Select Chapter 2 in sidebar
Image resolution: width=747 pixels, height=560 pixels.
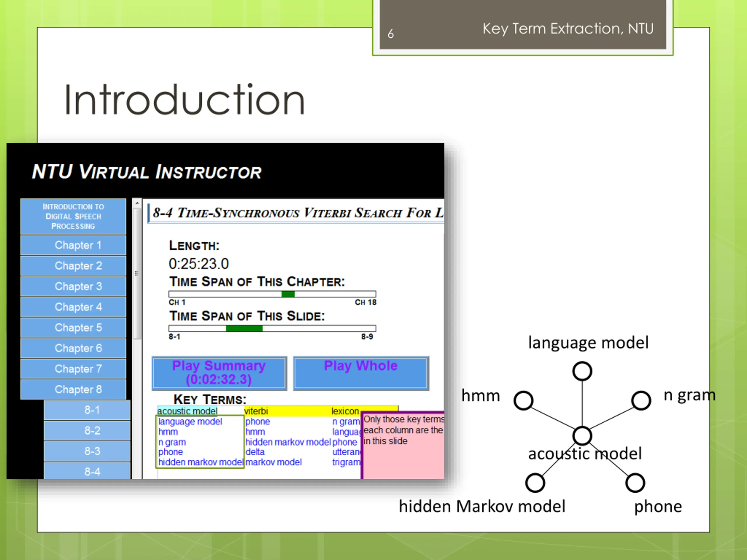point(73,266)
